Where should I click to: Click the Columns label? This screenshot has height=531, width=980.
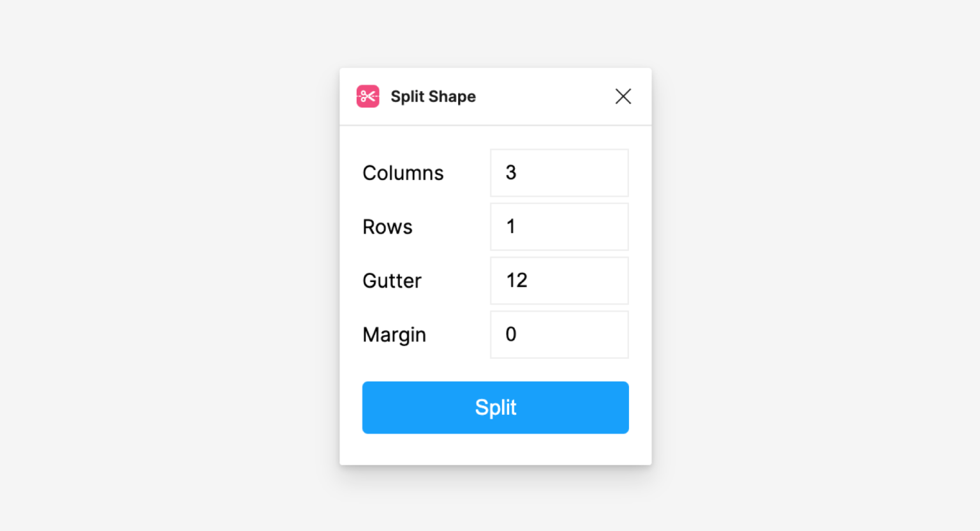403,172
